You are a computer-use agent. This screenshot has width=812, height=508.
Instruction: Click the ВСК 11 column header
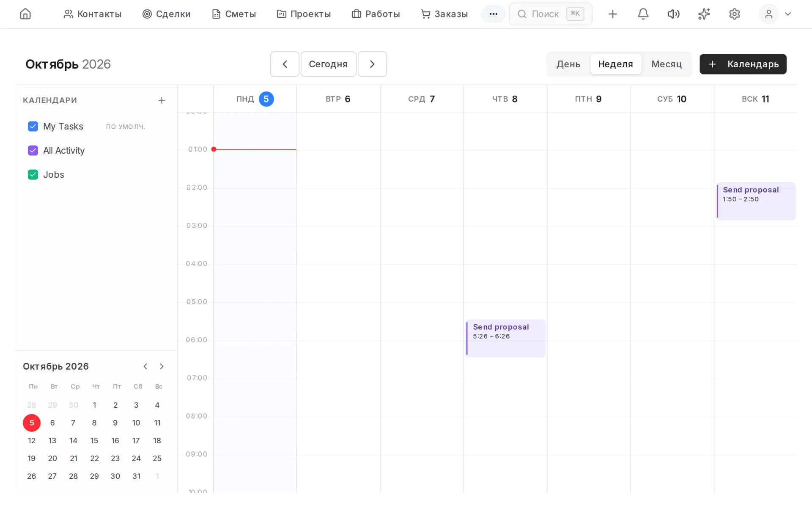click(x=755, y=99)
